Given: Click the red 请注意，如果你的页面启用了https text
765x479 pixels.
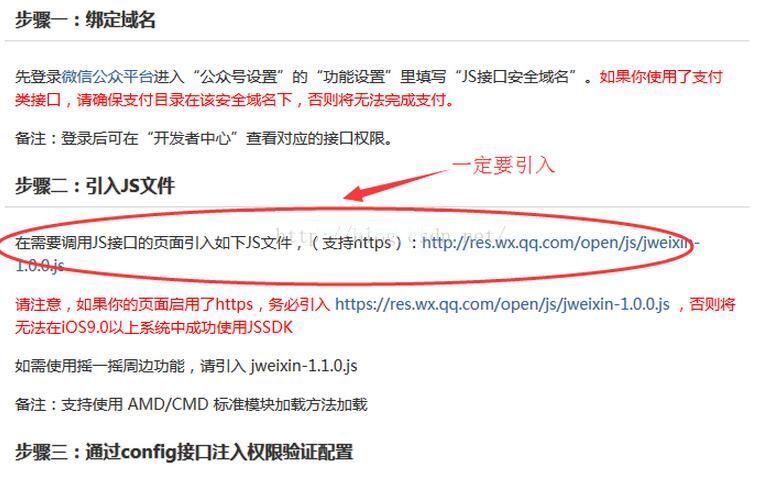Looking at the screenshot, I should click(x=134, y=304).
